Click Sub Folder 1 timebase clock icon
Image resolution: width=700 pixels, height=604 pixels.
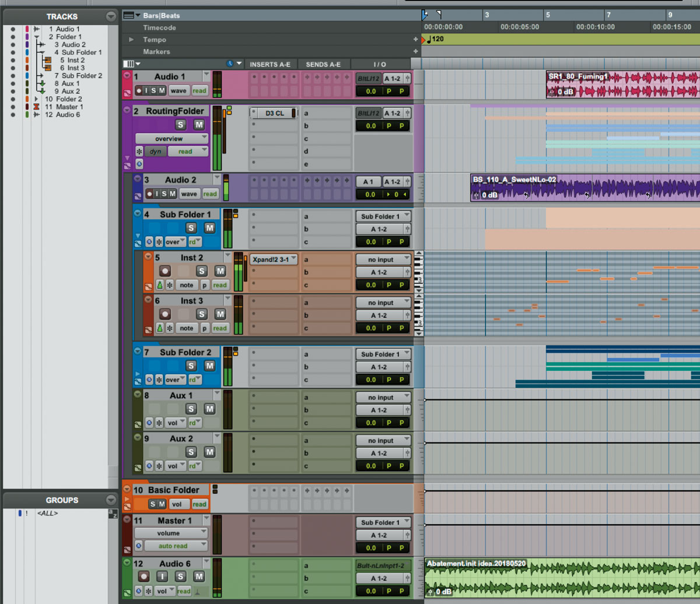click(x=149, y=241)
